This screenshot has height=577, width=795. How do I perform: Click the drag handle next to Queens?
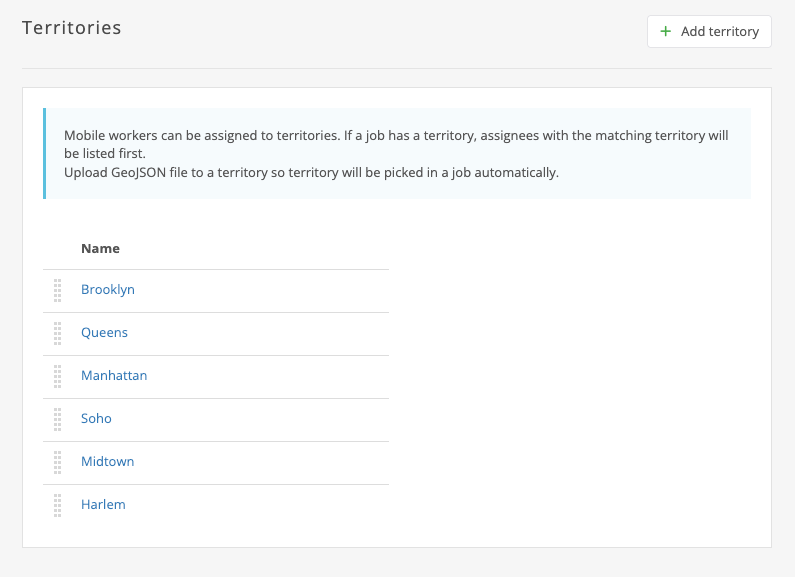tap(58, 333)
